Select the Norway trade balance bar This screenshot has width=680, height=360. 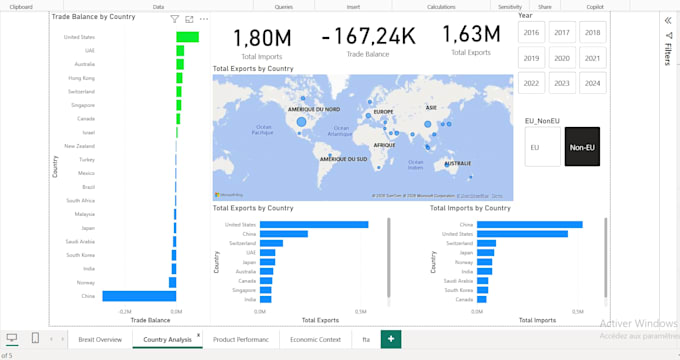tap(173, 282)
